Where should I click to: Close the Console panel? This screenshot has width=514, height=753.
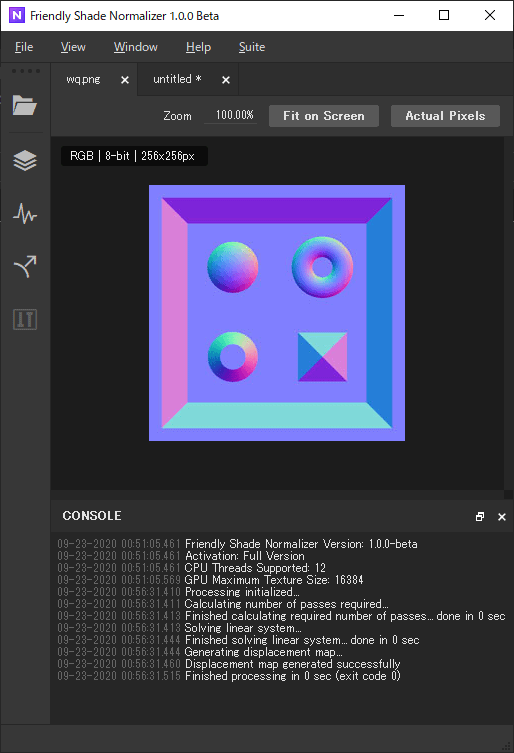[502, 517]
